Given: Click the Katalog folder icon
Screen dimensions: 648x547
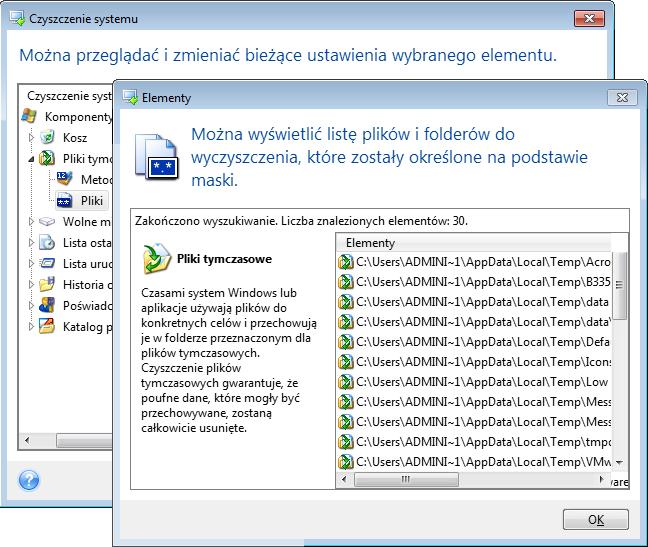Looking at the screenshot, I should tap(47, 326).
